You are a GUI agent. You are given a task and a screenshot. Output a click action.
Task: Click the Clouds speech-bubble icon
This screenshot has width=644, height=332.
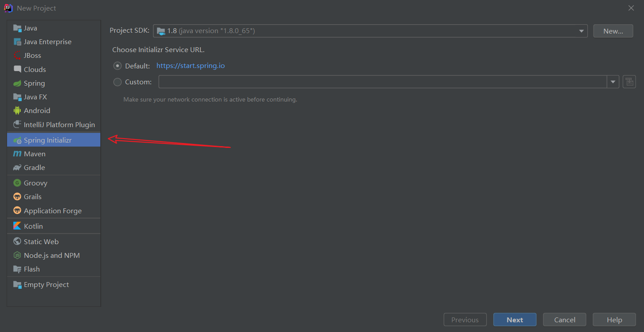pyautogui.click(x=17, y=69)
